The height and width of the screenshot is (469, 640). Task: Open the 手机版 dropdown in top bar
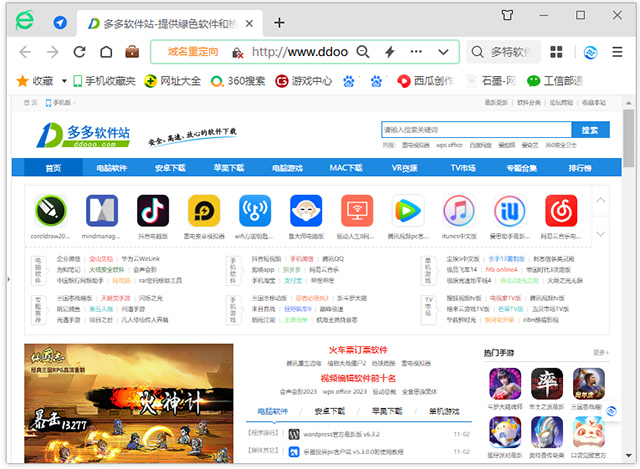(60, 102)
